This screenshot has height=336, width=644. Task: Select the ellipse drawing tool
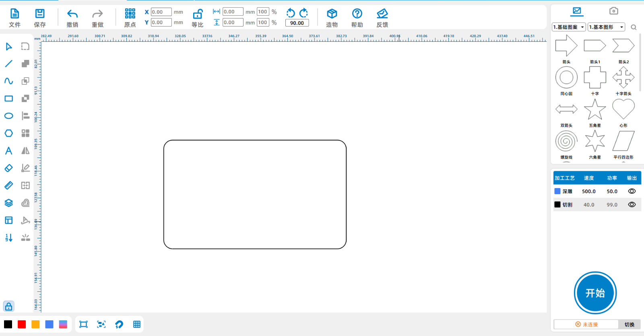click(8, 116)
